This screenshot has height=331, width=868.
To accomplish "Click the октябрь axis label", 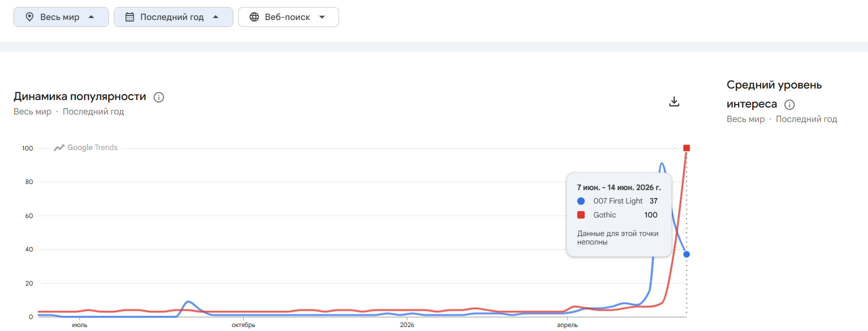I will pyautogui.click(x=243, y=325).
